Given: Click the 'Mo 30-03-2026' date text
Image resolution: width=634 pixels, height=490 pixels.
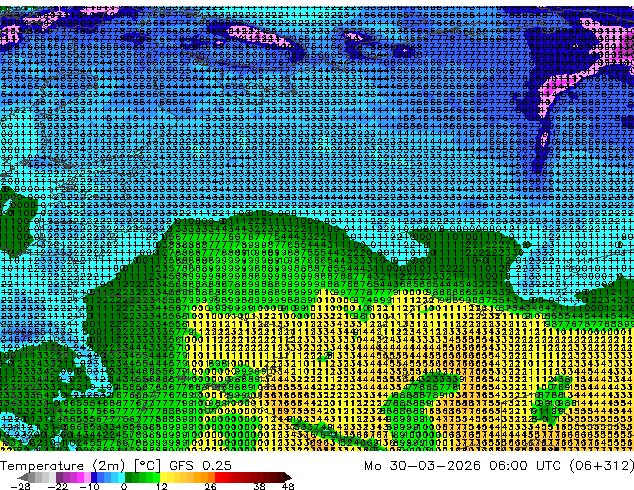Looking at the screenshot, I should coord(422,466).
